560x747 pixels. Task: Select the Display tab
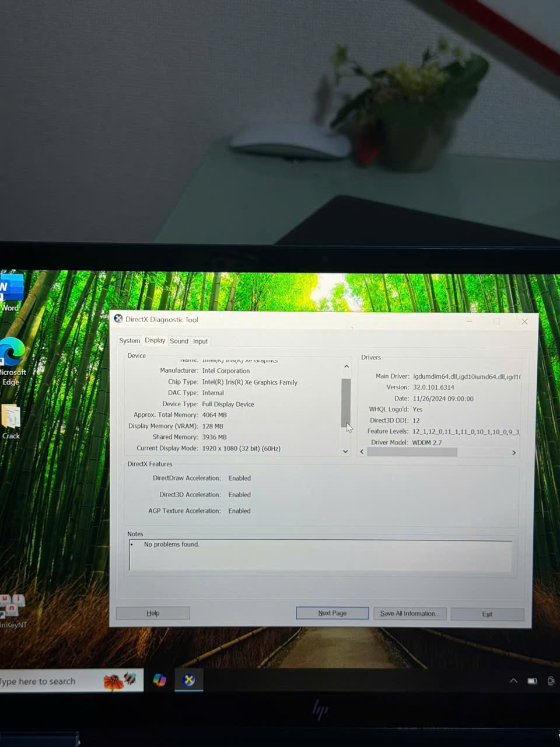pos(155,340)
